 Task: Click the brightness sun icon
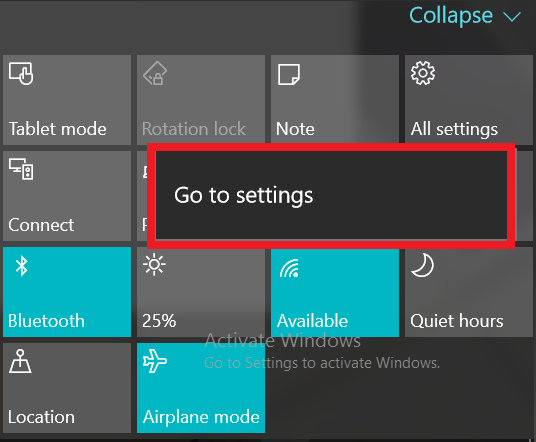click(155, 264)
